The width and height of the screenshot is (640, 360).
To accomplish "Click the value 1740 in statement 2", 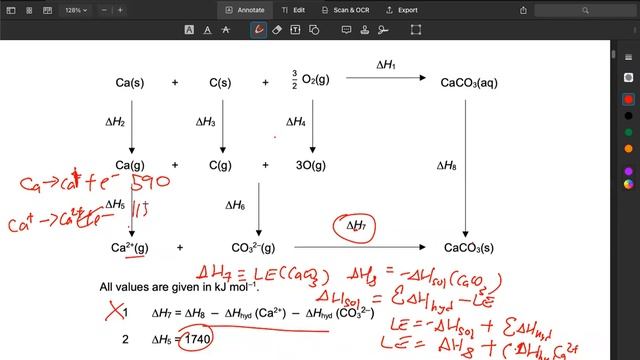I will point(198,339).
